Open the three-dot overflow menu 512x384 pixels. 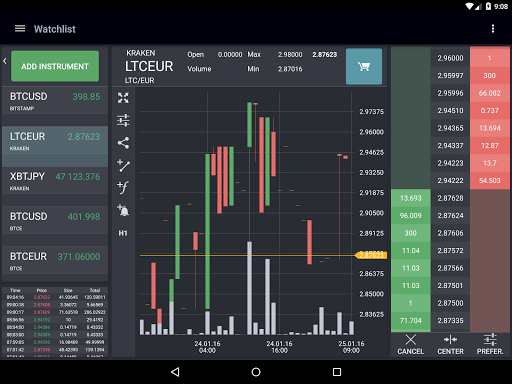[493, 29]
